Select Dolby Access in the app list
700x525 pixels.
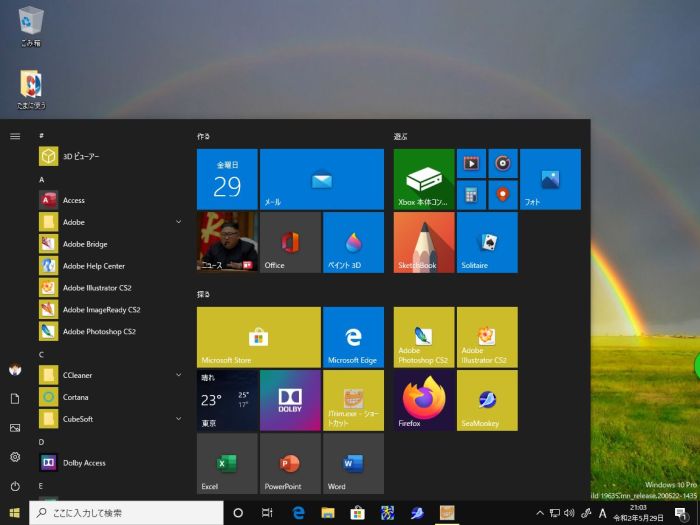(x=85, y=463)
